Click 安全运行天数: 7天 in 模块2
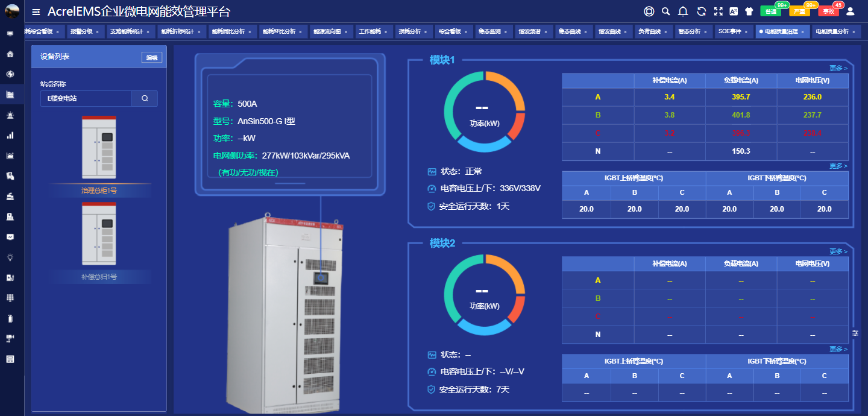868x416 pixels. point(474,389)
